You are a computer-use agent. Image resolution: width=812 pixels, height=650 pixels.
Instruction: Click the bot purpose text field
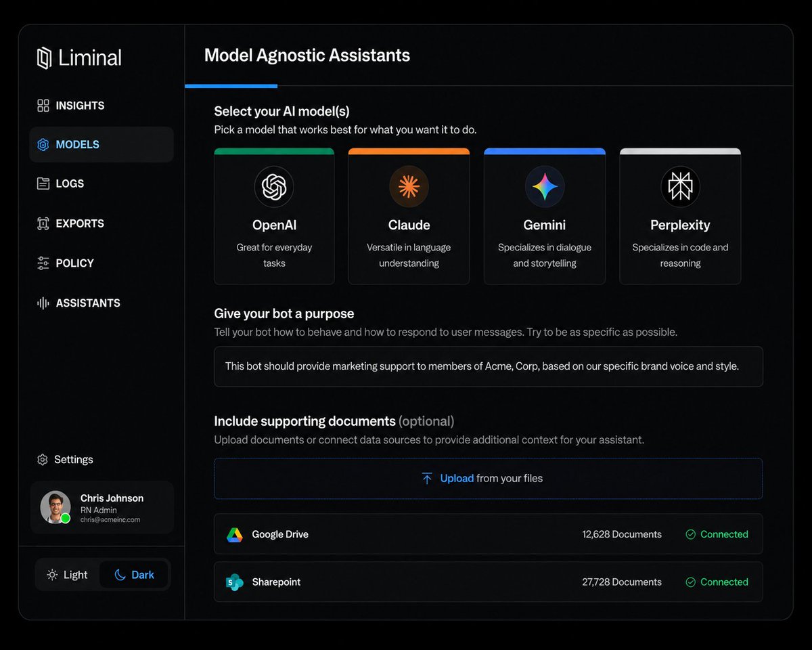click(489, 367)
